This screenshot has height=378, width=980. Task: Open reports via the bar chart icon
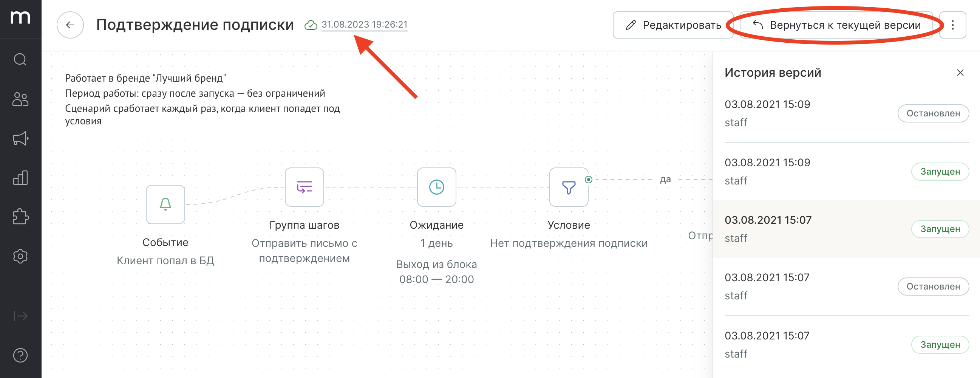coord(20,178)
